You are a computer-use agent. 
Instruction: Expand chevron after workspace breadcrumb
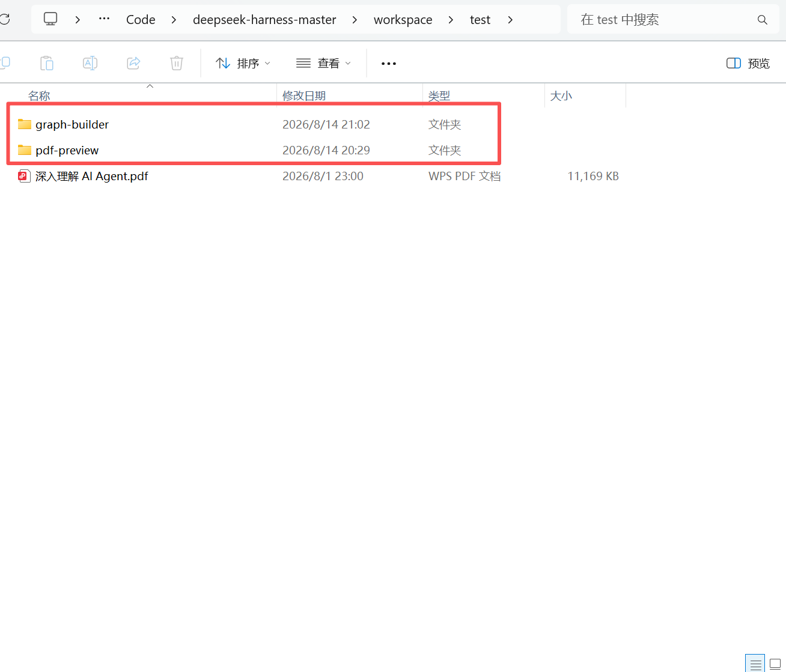coord(451,20)
